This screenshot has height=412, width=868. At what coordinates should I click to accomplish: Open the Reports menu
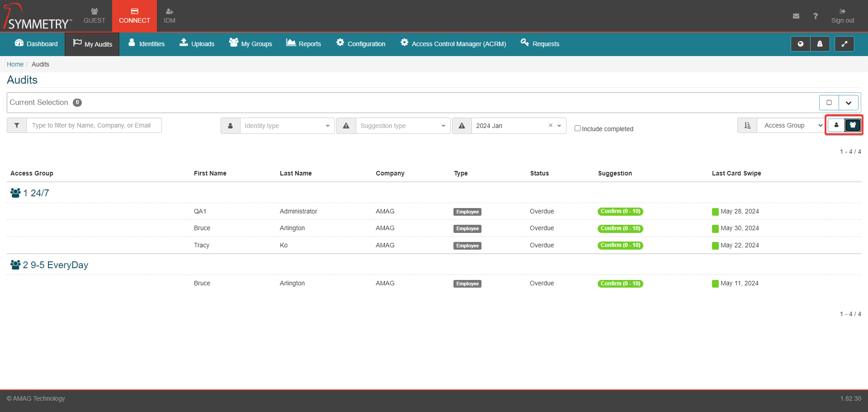304,44
